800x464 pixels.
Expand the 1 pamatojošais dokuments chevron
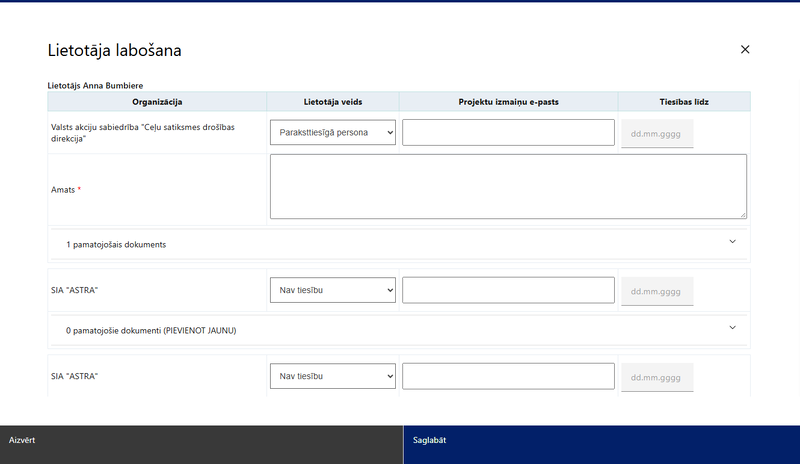click(x=732, y=241)
